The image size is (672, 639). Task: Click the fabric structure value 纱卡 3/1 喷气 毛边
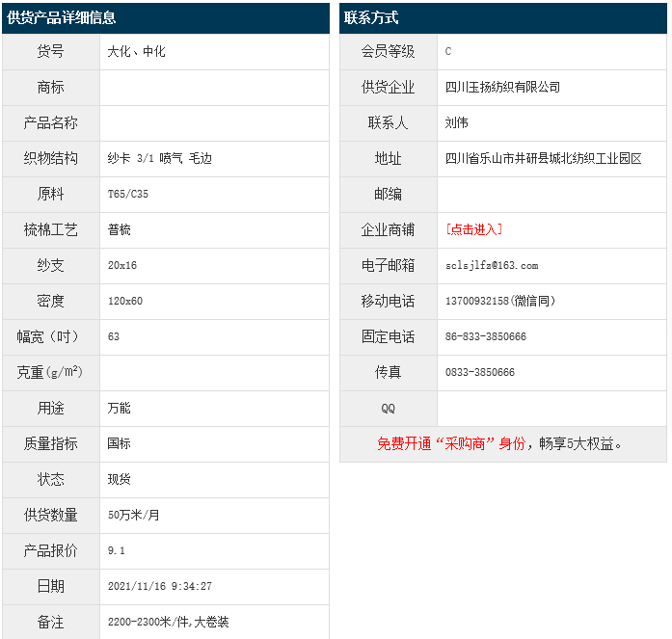[x=159, y=158]
